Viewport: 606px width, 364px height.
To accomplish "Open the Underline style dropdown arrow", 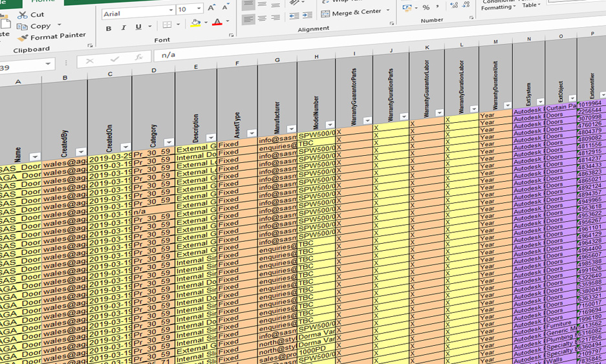I will click(x=149, y=27).
